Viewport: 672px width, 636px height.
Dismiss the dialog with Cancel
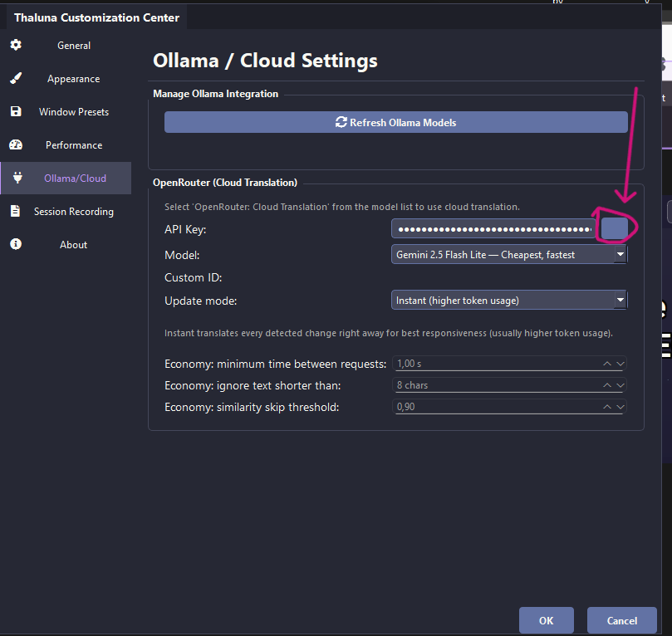click(621, 620)
